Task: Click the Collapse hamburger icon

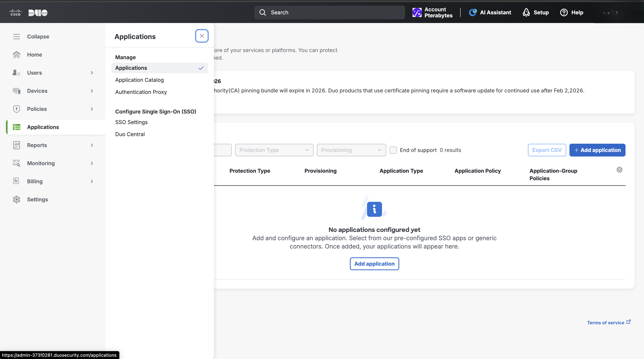Action: pyautogui.click(x=17, y=37)
